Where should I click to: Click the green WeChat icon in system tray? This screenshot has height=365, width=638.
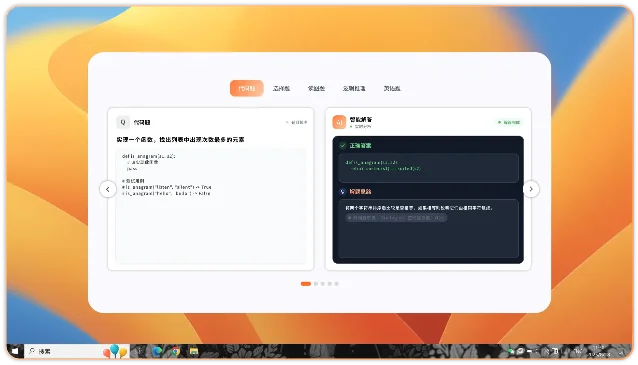511,351
